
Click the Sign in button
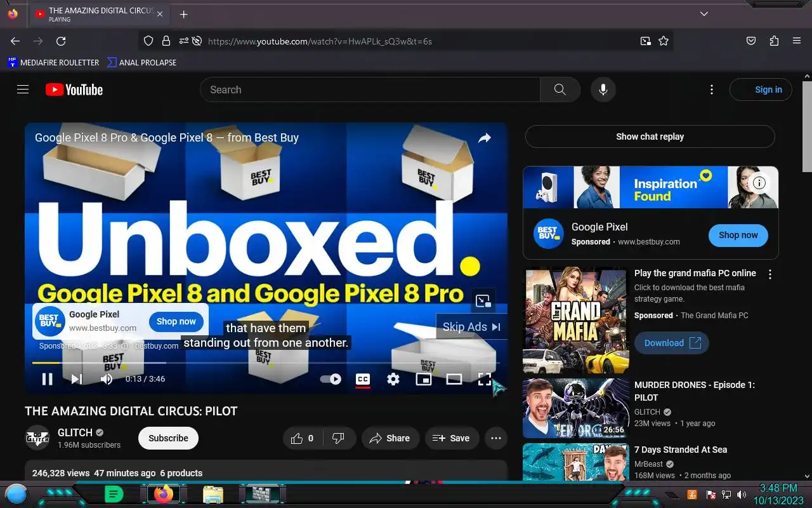coord(761,90)
